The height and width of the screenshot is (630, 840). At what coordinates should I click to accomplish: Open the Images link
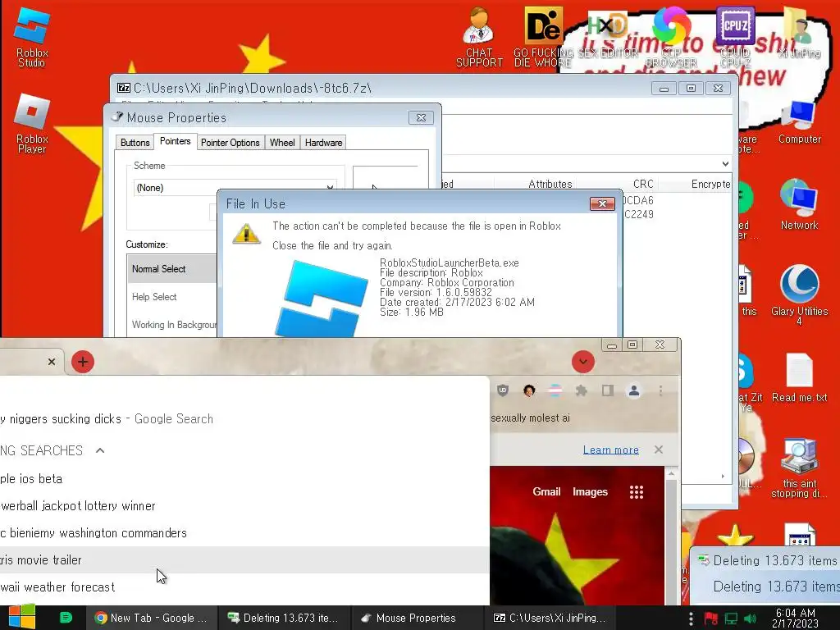point(590,492)
